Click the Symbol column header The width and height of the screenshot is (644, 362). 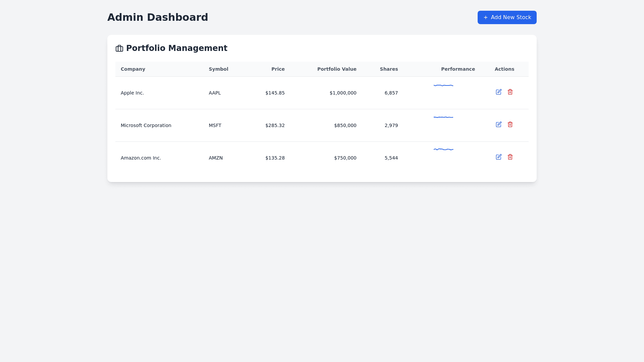[x=218, y=69]
